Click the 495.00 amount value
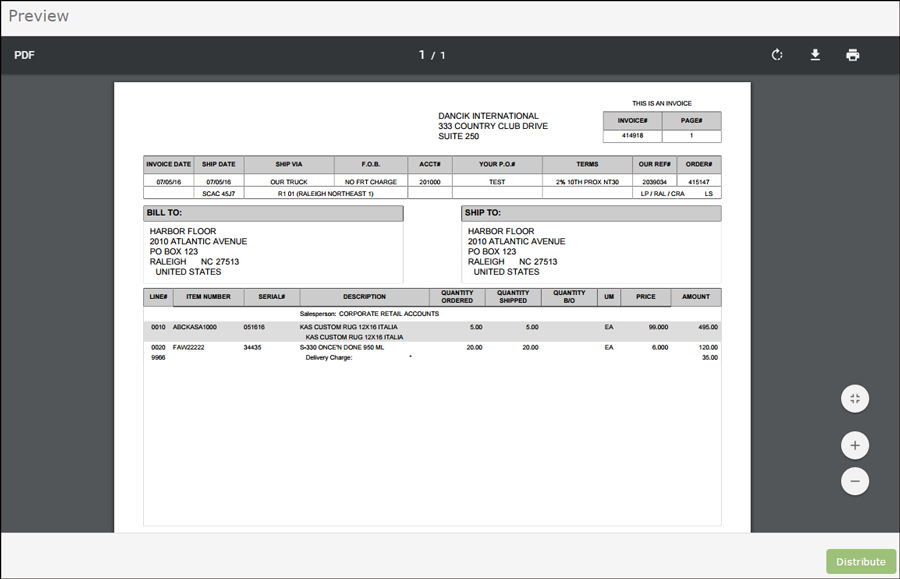This screenshot has width=900, height=579. point(708,327)
